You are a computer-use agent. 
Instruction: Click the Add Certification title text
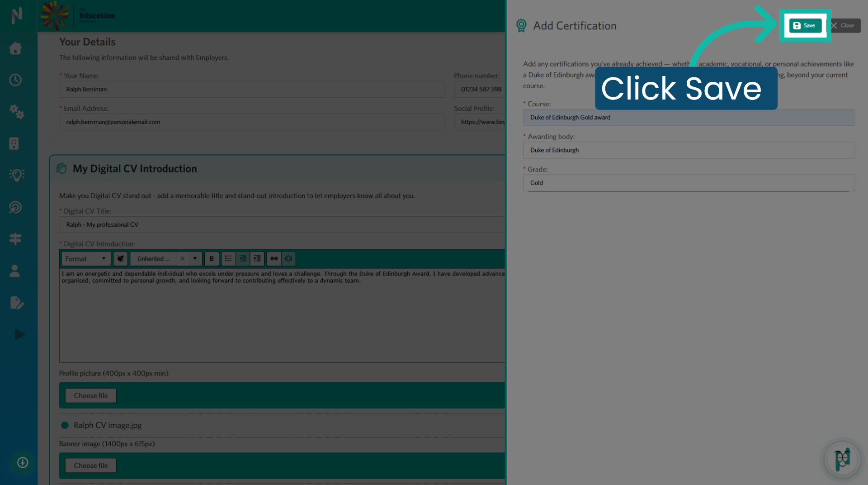tap(575, 26)
